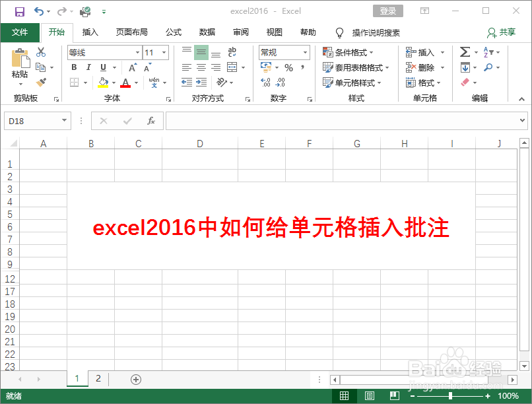
Task: Click the wén phonetic guide icon
Action: 154,82
